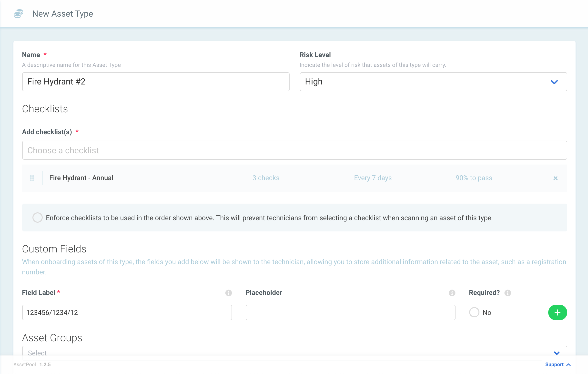The height and width of the screenshot is (374, 588).
Task: Click the AssetPool logo icon
Action: [18, 14]
